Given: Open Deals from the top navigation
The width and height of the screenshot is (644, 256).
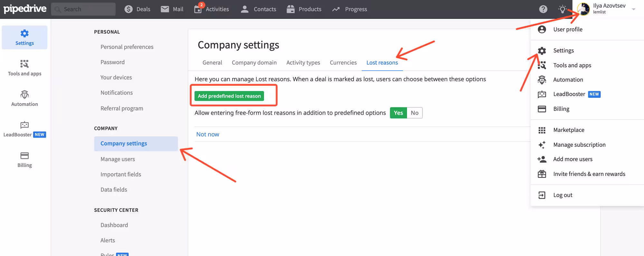Looking at the screenshot, I should [137, 9].
